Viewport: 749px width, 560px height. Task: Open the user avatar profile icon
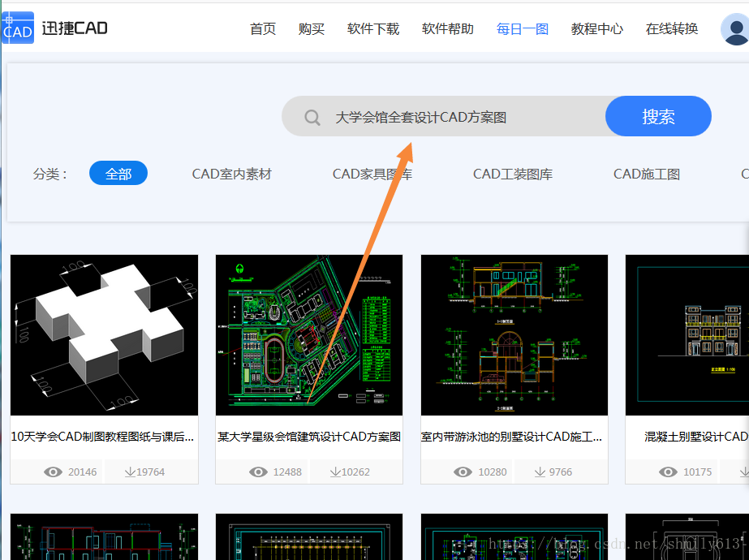[734, 29]
